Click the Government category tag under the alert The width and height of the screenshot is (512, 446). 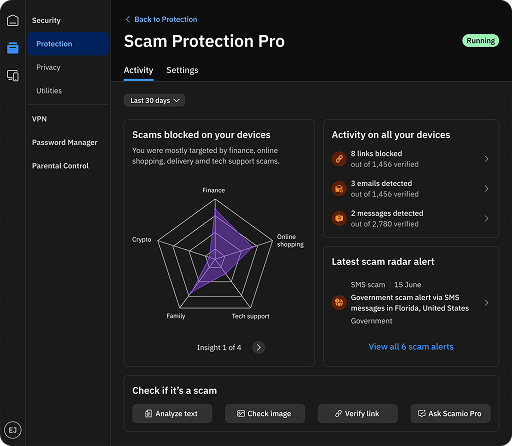371,321
